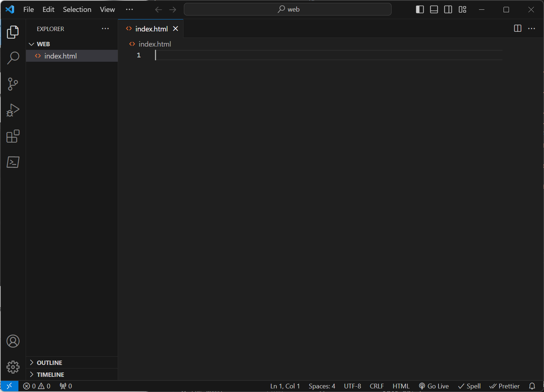
Task: Open the File menu
Action: pos(29,9)
